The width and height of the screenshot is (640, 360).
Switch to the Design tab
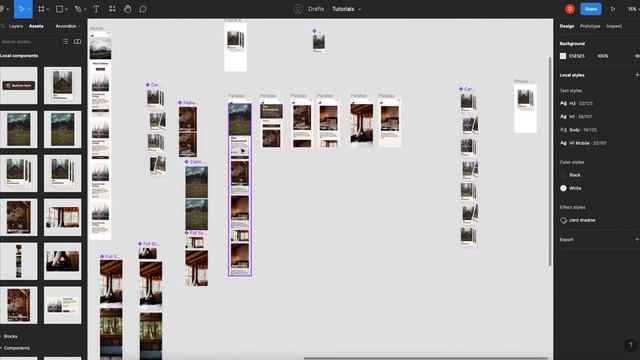(567, 26)
